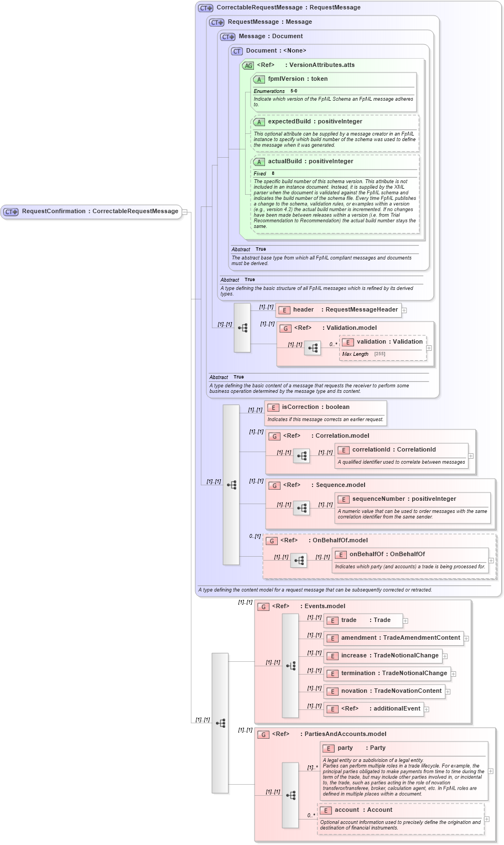
Task: Click the E icon of validation element
Action: pyautogui.click(x=348, y=343)
